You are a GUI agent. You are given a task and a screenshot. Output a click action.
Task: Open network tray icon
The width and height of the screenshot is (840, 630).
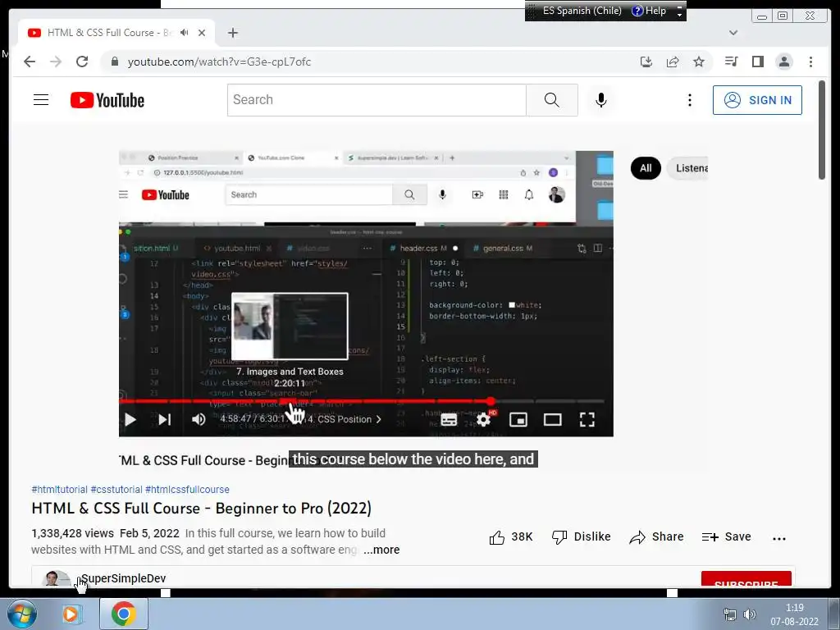729,614
